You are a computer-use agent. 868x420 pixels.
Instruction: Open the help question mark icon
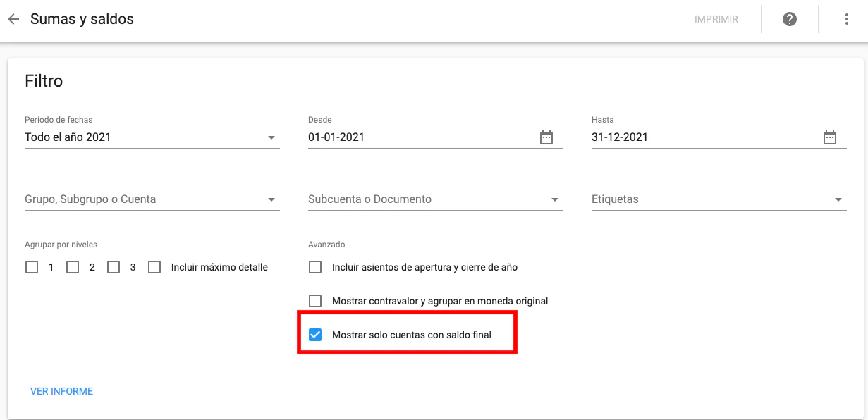(x=790, y=19)
